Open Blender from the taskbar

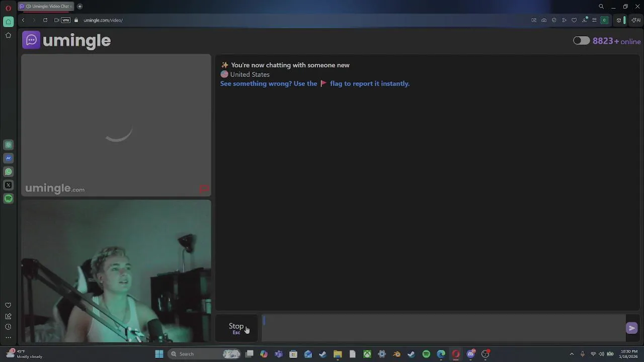pos(396,354)
